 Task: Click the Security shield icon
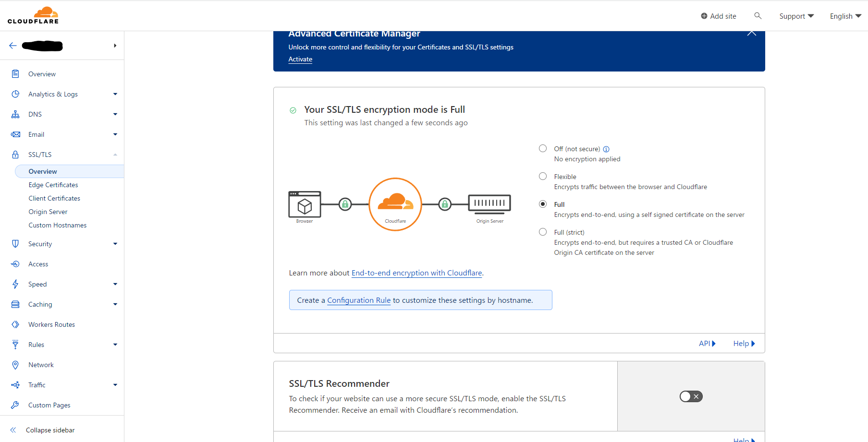tap(15, 244)
